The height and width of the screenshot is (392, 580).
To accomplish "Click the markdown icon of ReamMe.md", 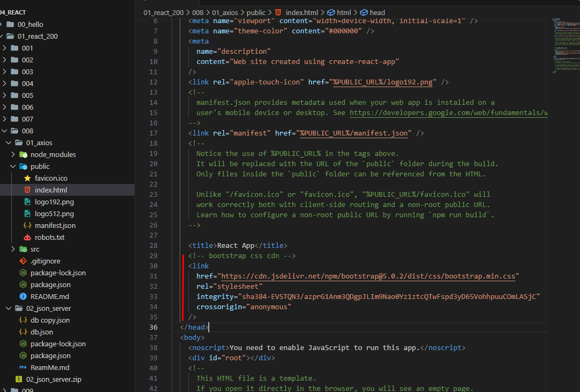I will point(23,368).
